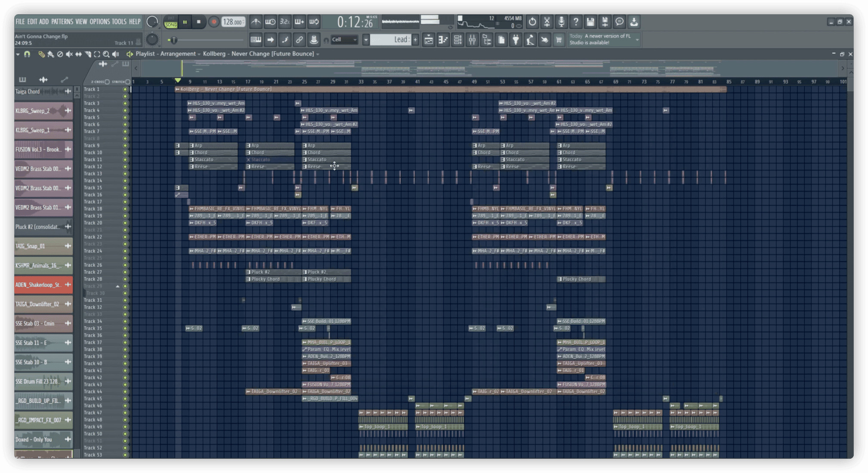Open dropdown after 'Never Change [Future Bounce]'
868x473 pixels.
(x=318, y=54)
